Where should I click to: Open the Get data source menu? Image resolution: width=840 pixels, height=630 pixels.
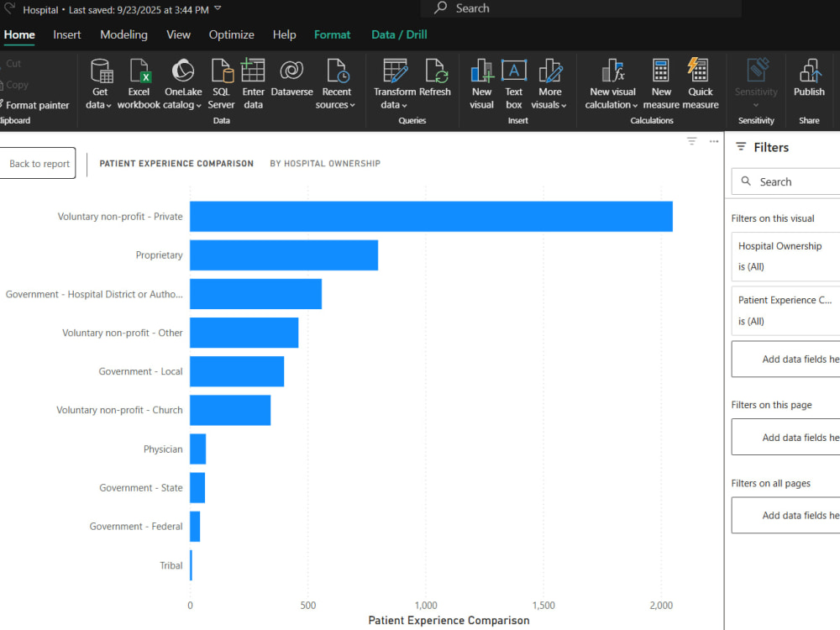coord(100,83)
